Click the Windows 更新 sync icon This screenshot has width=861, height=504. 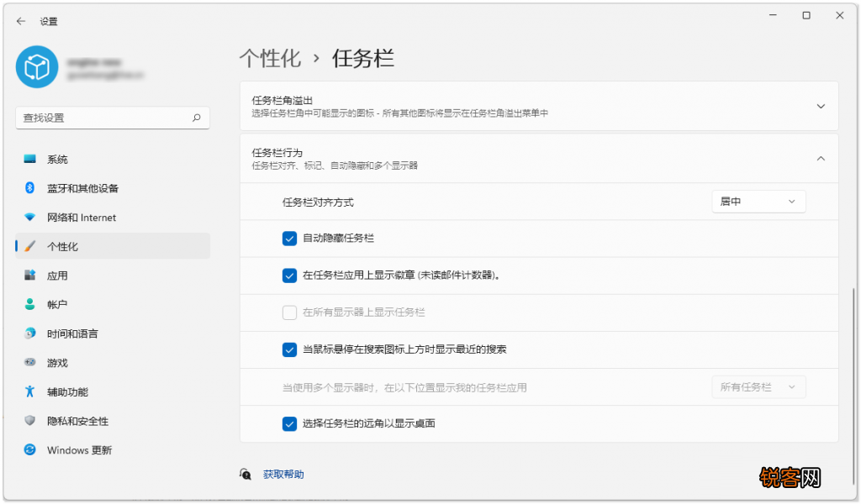pyautogui.click(x=29, y=449)
